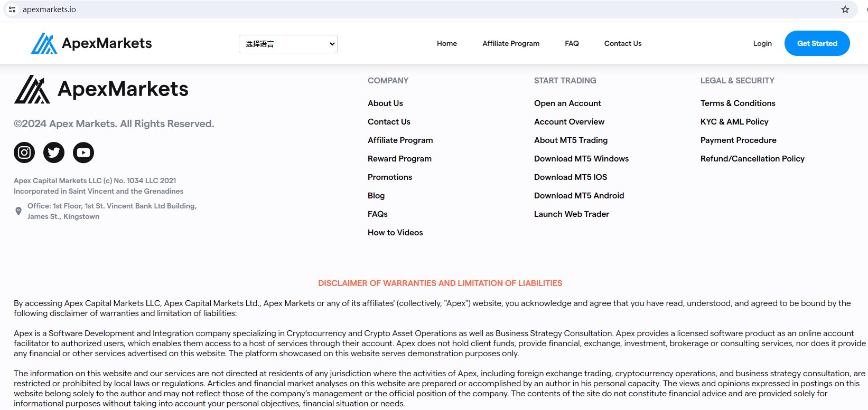Click the ApexMarkets header logo
The width and height of the screenshot is (868, 410).
coord(91,43)
